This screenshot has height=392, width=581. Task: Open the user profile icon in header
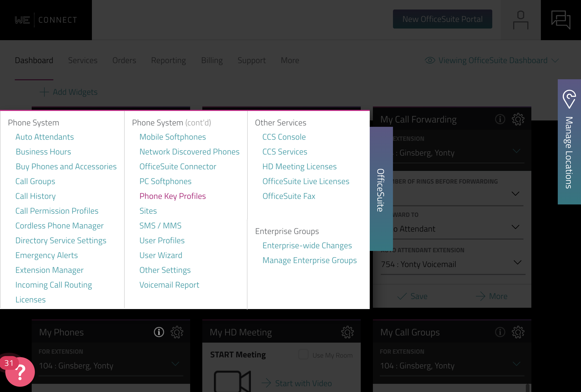[x=521, y=20]
